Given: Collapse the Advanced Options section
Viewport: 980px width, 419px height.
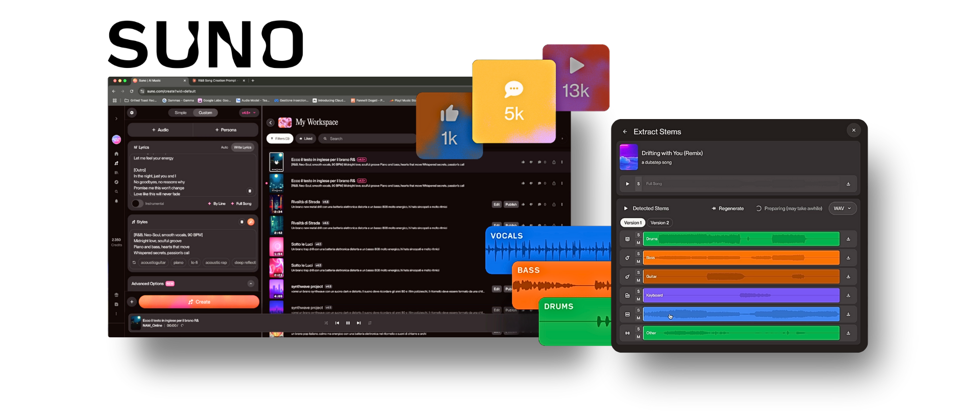Looking at the screenshot, I should 251,284.
